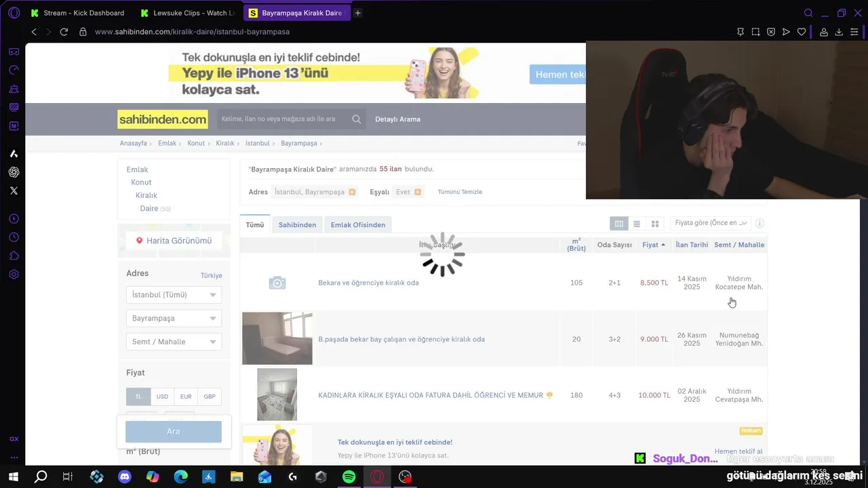The height and width of the screenshot is (488, 868).
Task: Click the browser address bar URL
Action: pyautogui.click(x=192, y=32)
